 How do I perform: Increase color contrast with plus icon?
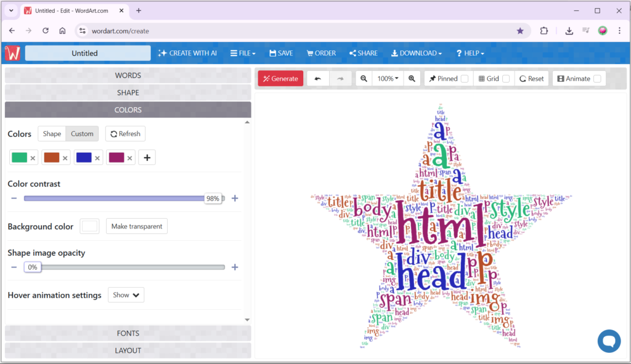[x=235, y=198]
